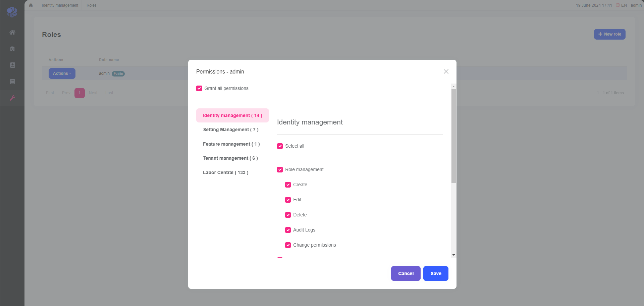Image resolution: width=644 pixels, height=306 pixels.
Task: Save the permission changes
Action: (436, 273)
